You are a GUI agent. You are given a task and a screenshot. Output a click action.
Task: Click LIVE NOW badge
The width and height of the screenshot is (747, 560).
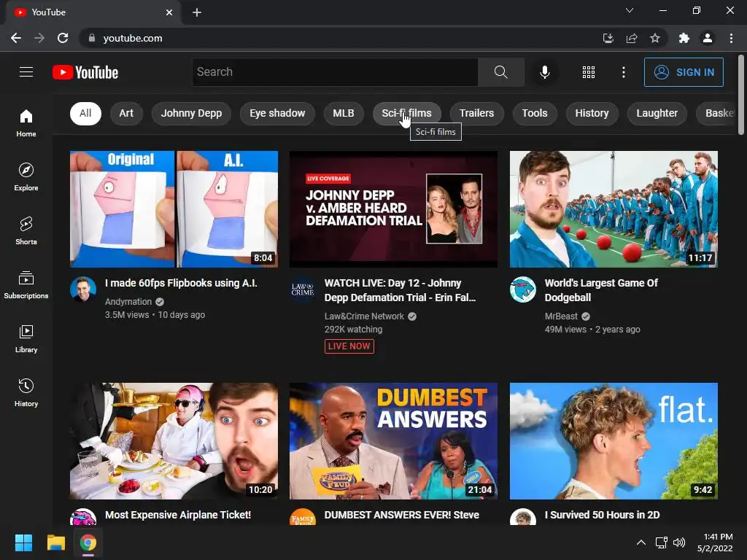tap(349, 346)
